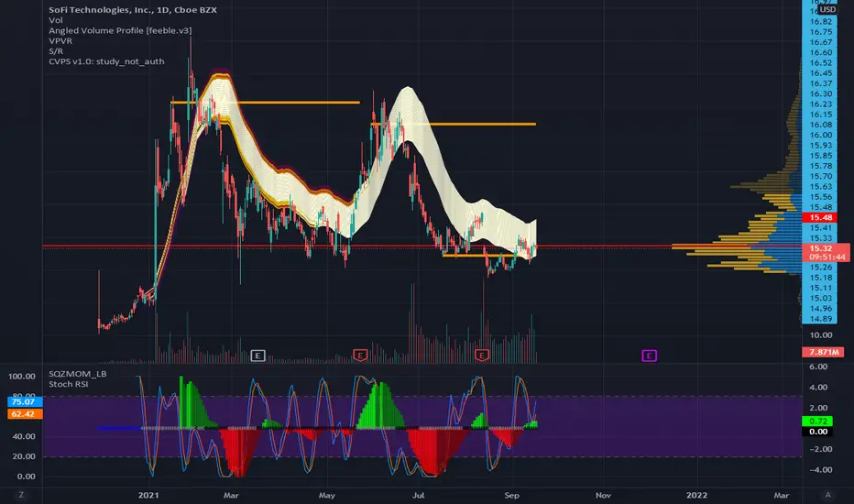Click the 10.00 value on price scale
This screenshot has height=504, width=854.
[821, 335]
